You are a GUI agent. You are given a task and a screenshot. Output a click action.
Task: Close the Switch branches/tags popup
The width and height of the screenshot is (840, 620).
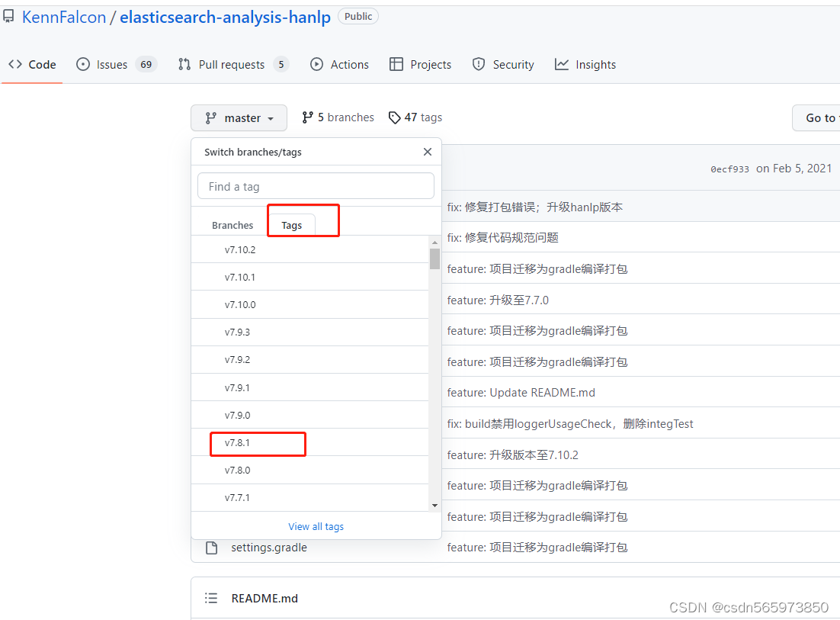click(427, 152)
